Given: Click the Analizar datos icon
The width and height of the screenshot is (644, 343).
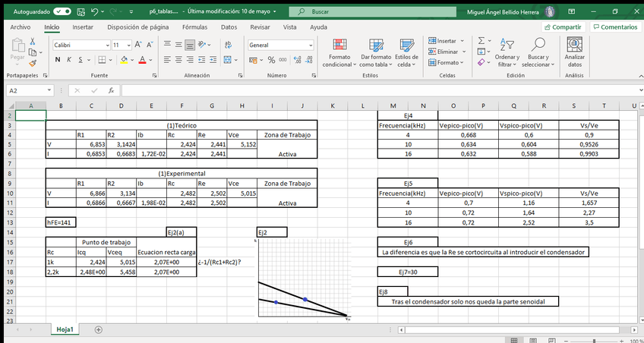Looking at the screenshot, I should (x=574, y=52).
